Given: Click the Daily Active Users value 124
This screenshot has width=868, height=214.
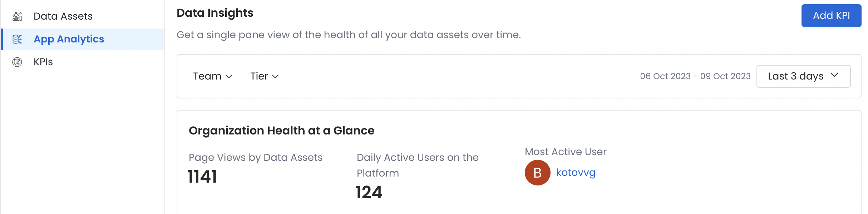Looking at the screenshot, I should [369, 193].
